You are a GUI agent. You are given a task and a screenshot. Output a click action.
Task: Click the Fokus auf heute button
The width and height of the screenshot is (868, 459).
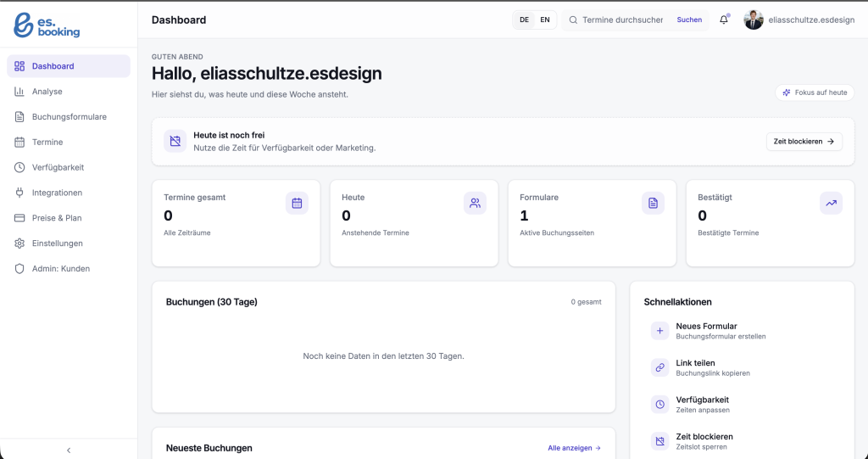point(815,92)
